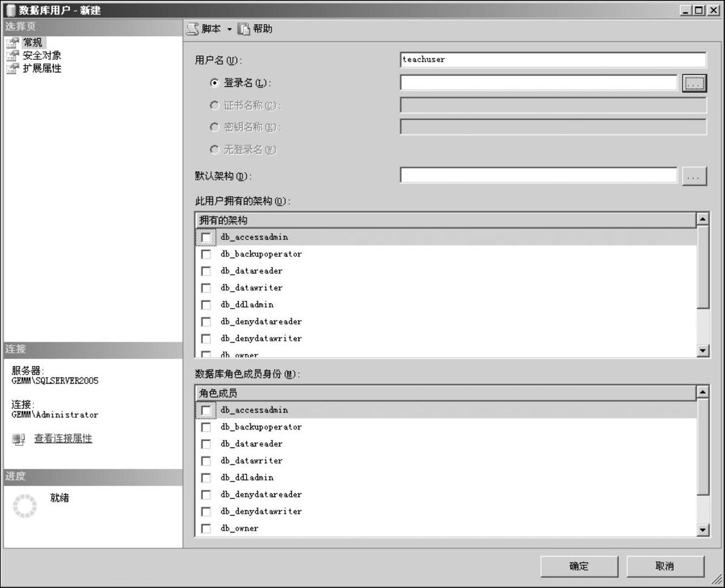Select the 扩展属性 page icon
This screenshot has width=725, height=588.
coord(13,69)
